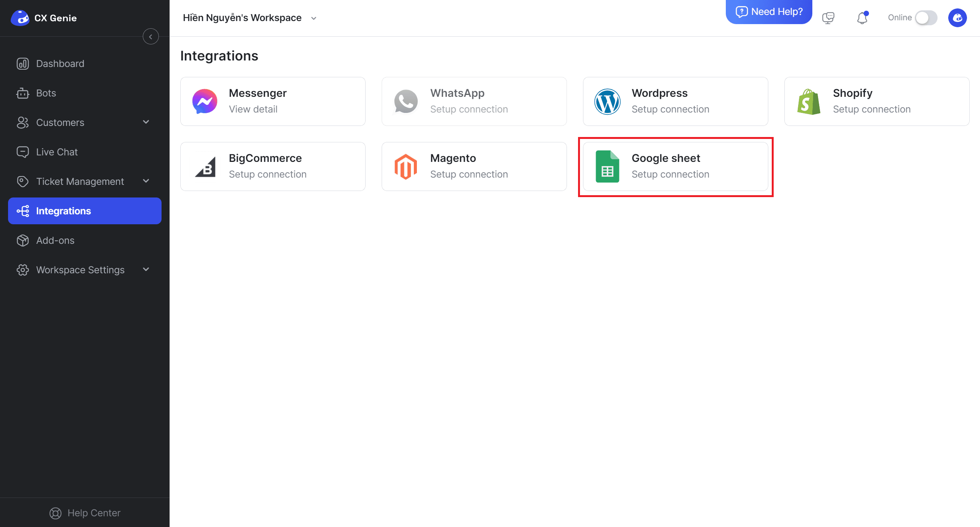The height and width of the screenshot is (527, 980).
Task: Open the Bots menu item
Action: (x=85, y=93)
